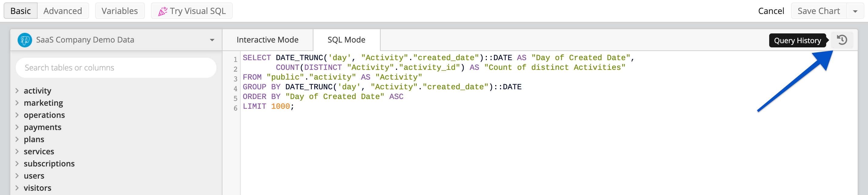This screenshot has height=195, width=868.
Task: Expand the marketing table chevron
Action: click(x=17, y=103)
